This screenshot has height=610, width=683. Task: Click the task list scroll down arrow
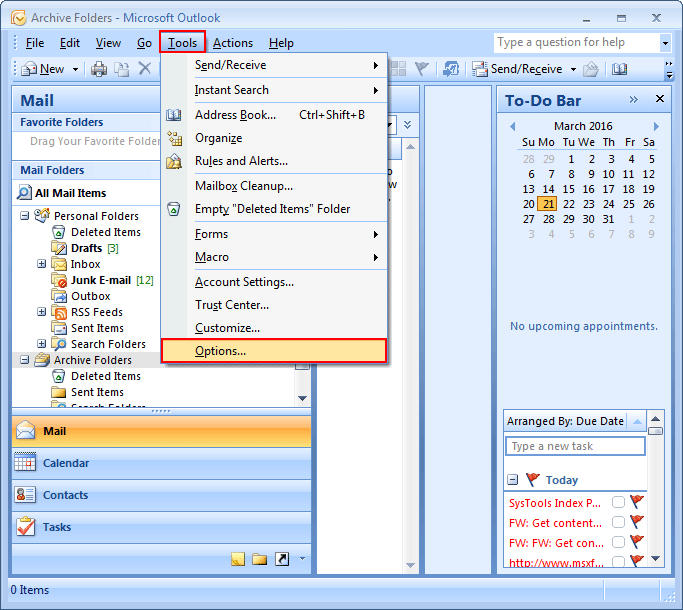click(x=656, y=558)
